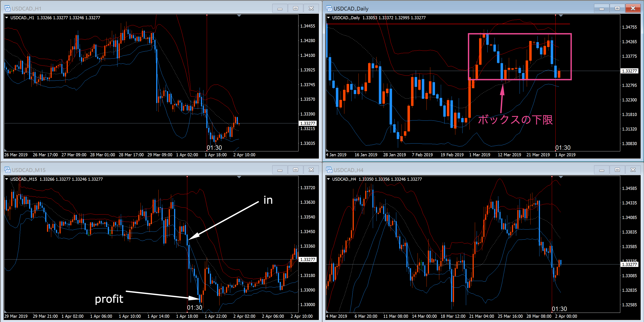Expand the USDCAD,M15 chart info dropdown arrow
The width and height of the screenshot is (644, 322).
(x=7, y=179)
